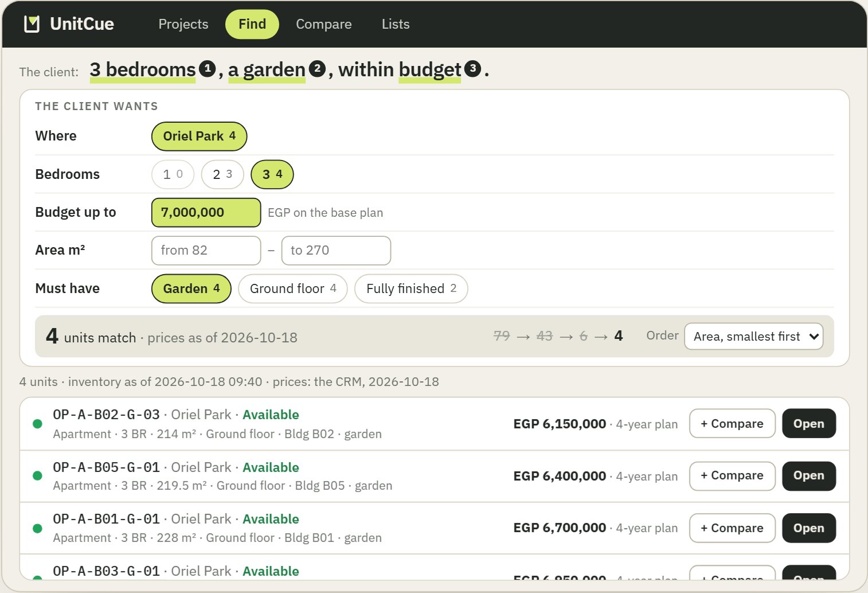Viewport: 868px width, 593px height.
Task: Enable the Fully finished must-have chip
Action: (x=411, y=288)
